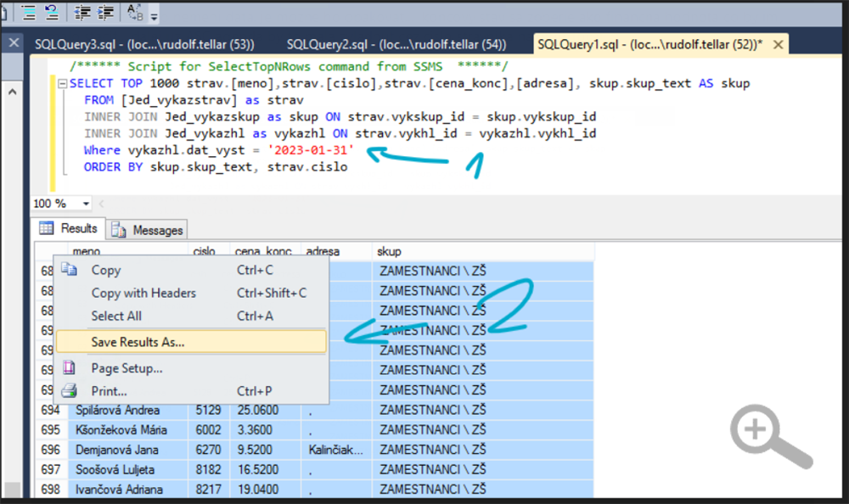849x504 pixels.
Task: Click the cell Demjanová Jana
Action: pos(128,450)
